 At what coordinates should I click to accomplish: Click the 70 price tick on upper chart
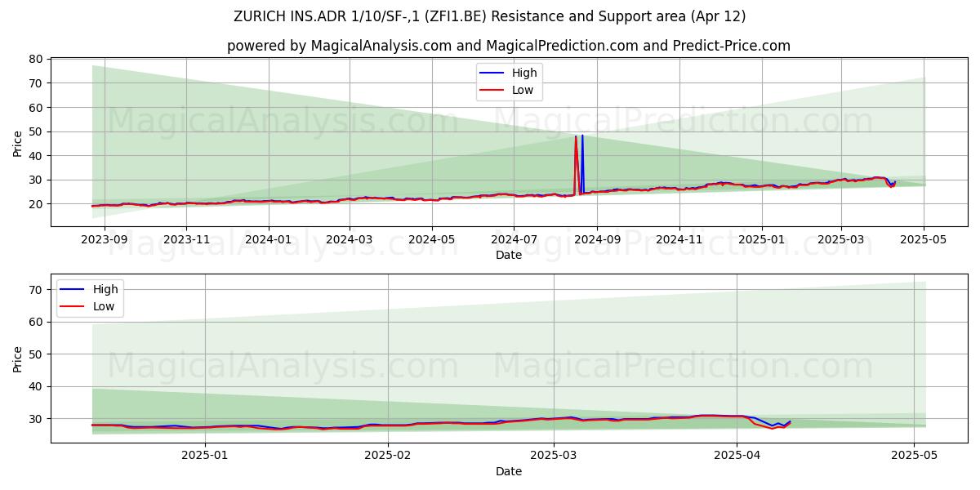[36, 83]
